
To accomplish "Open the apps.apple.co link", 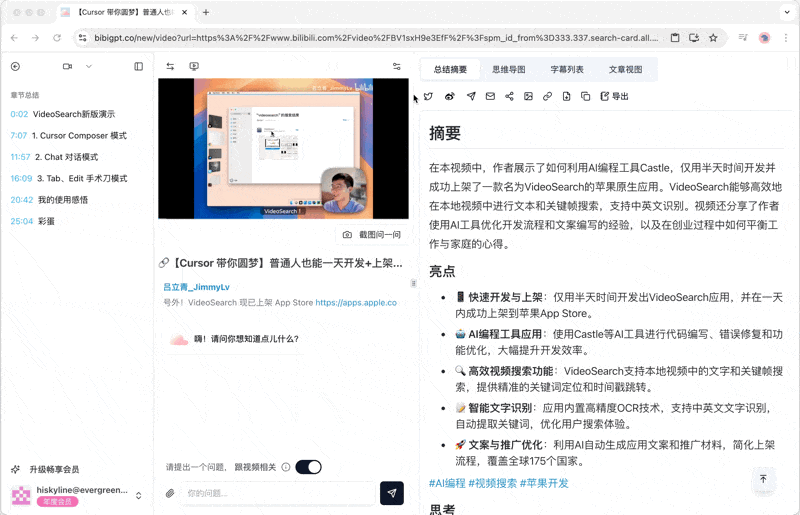I will (356, 302).
